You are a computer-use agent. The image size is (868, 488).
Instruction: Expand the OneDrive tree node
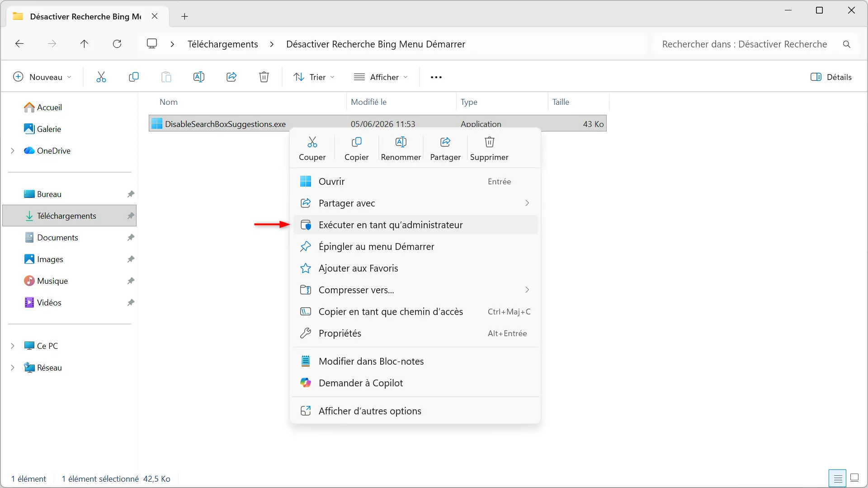click(x=13, y=151)
